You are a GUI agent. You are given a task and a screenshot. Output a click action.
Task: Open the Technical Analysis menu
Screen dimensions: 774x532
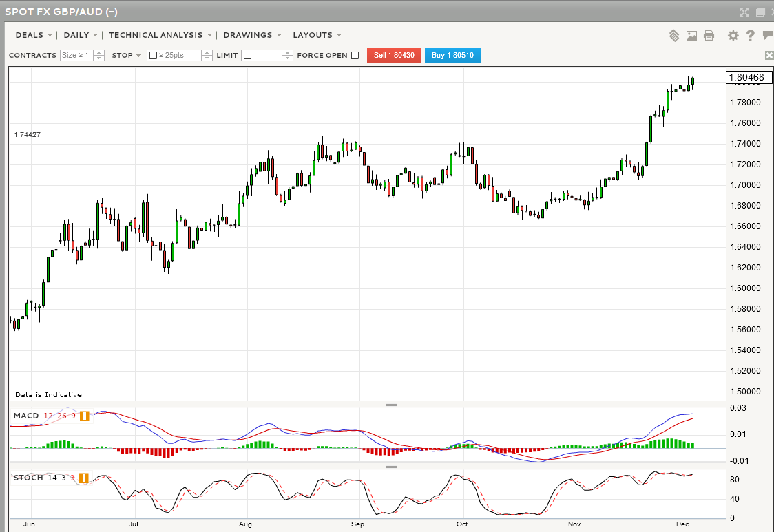point(160,35)
